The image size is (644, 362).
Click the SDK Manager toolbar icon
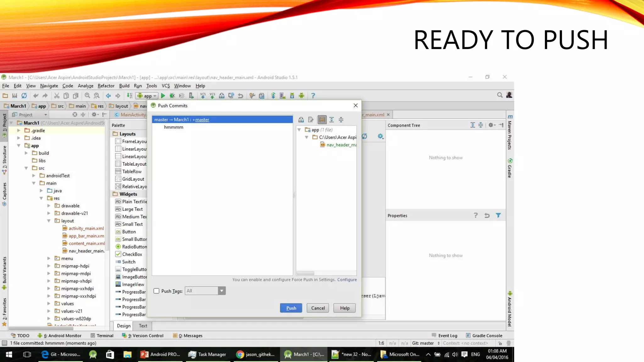[x=292, y=96]
